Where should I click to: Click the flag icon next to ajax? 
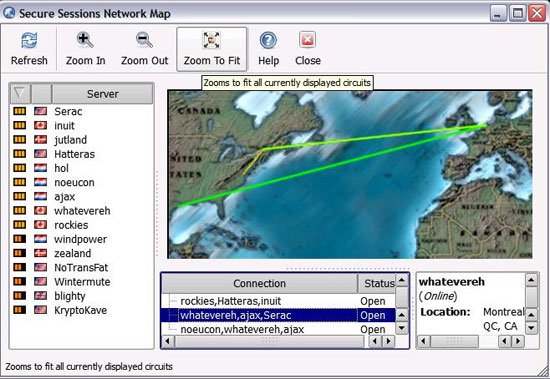click(40, 196)
